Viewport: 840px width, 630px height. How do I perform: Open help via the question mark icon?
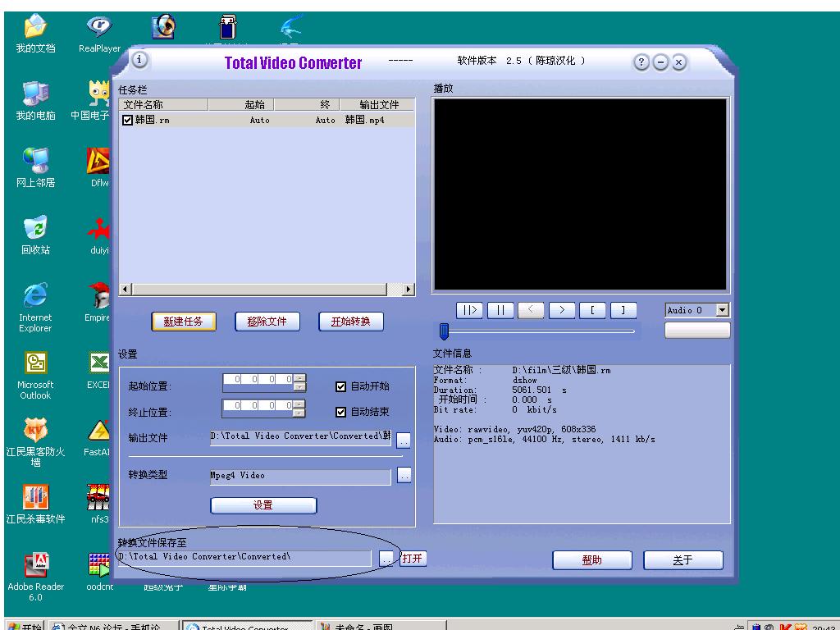click(x=641, y=63)
